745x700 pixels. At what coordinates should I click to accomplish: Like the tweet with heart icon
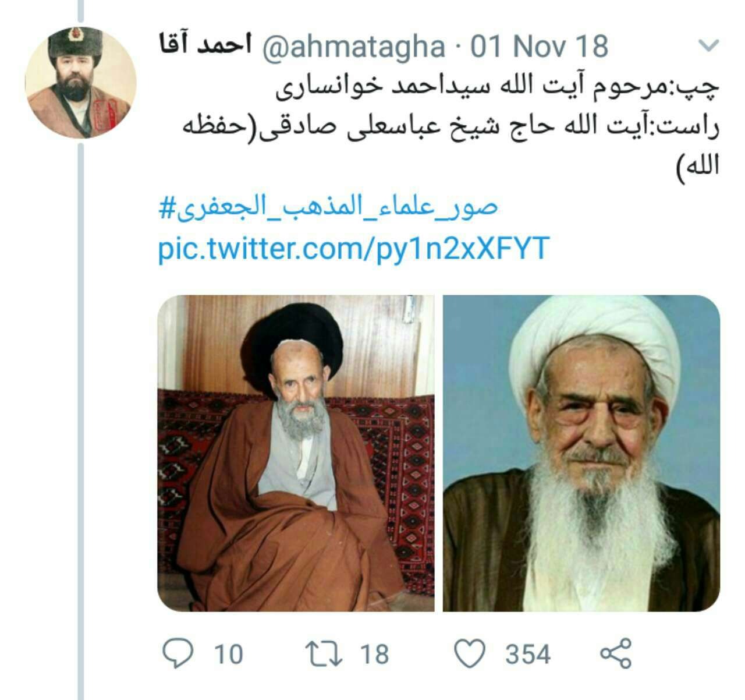469,653
